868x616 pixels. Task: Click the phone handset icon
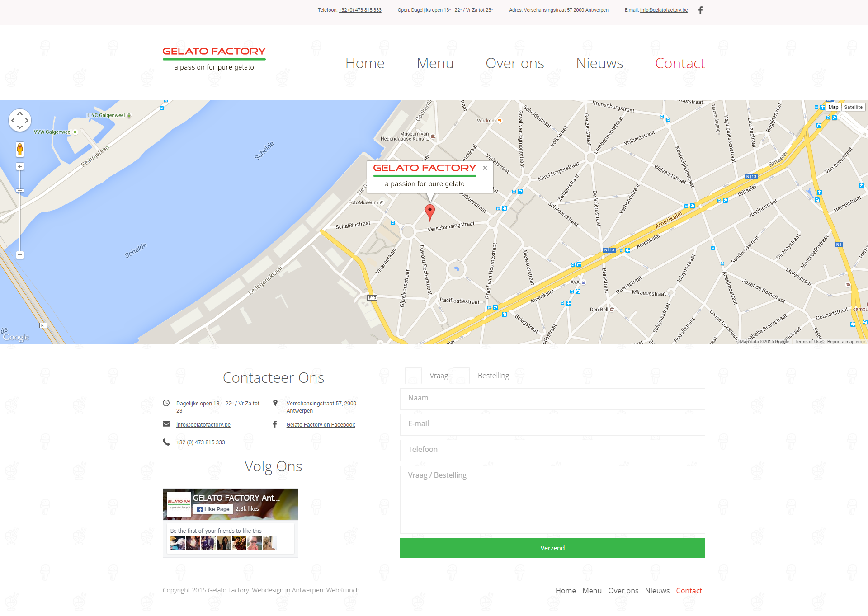166,442
